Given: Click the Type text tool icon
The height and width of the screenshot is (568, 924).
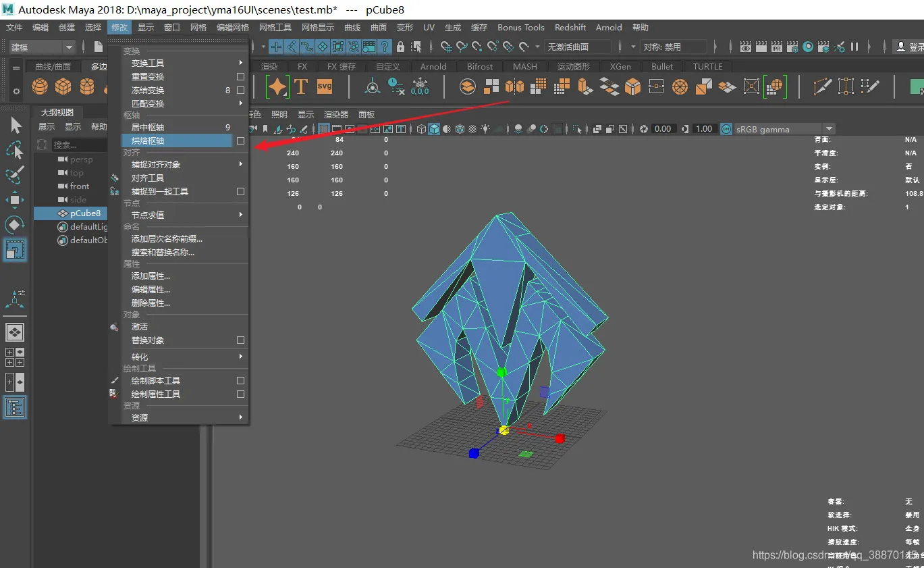Looking at the screenshot, I should (301, 86).
